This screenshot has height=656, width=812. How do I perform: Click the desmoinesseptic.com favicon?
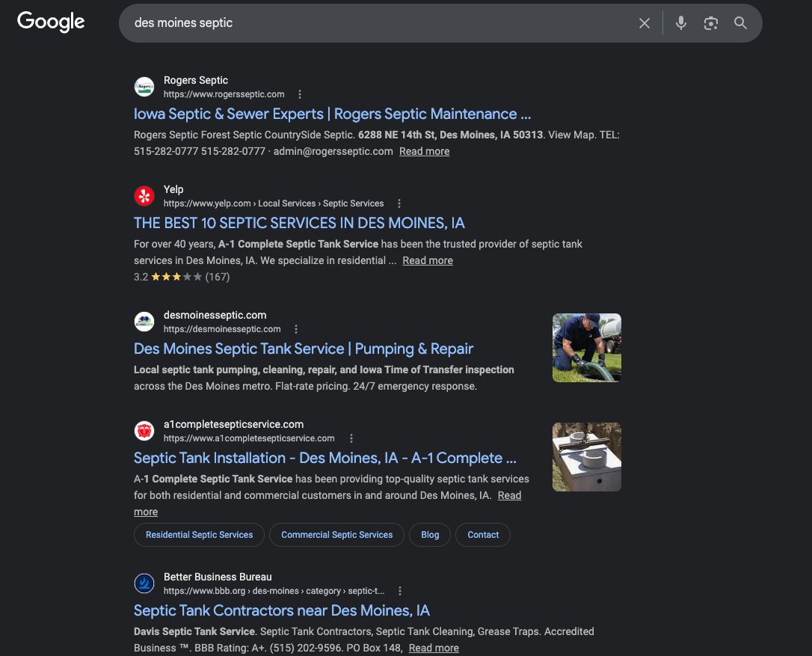point(144,322)
